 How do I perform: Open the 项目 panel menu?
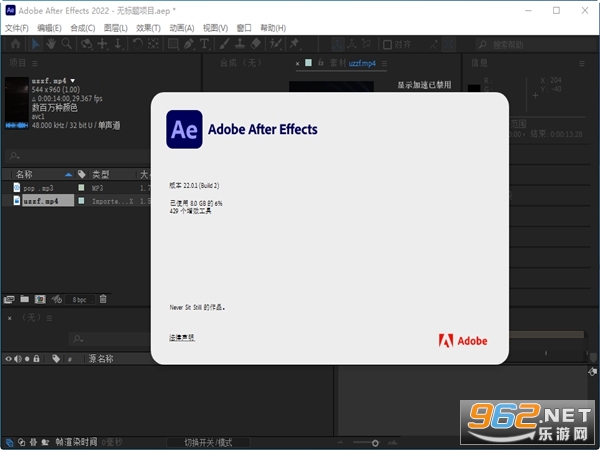point(35,63)
